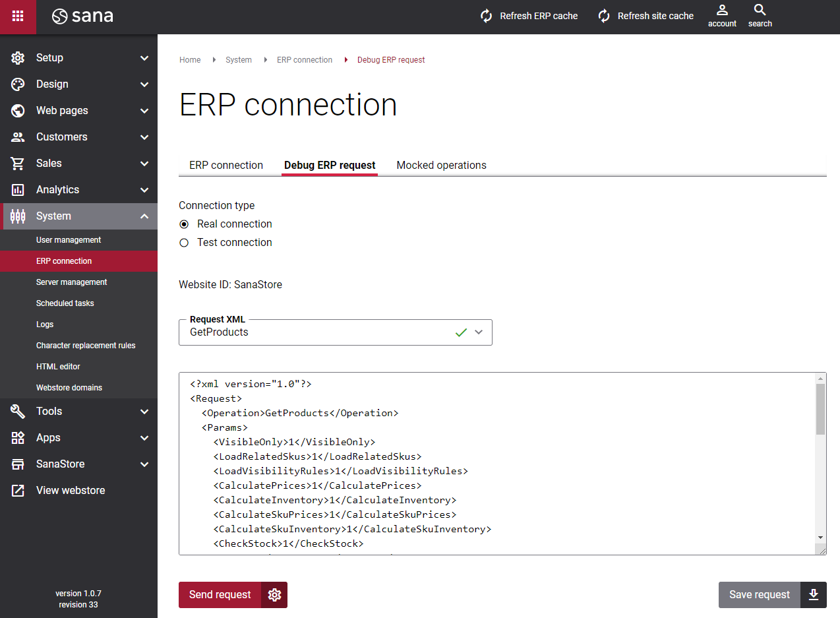Screen dimensions: 840x618
Task: Click the Web pages globe icon
Action: 18,111
